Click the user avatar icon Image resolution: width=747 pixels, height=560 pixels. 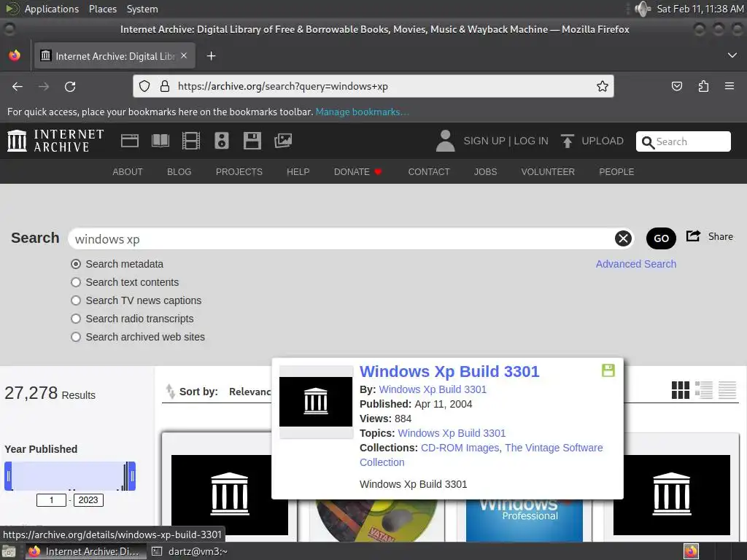(446, 141)
